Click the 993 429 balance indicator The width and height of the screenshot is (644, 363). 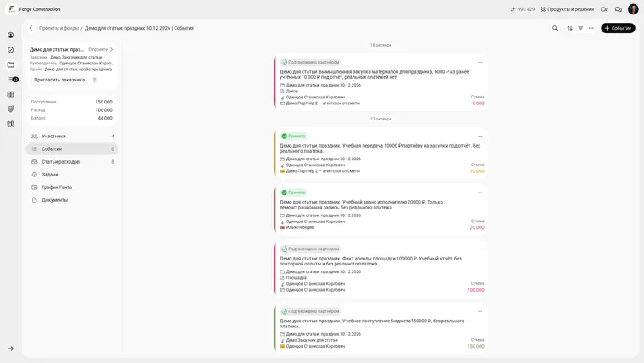tap(523, 9)
